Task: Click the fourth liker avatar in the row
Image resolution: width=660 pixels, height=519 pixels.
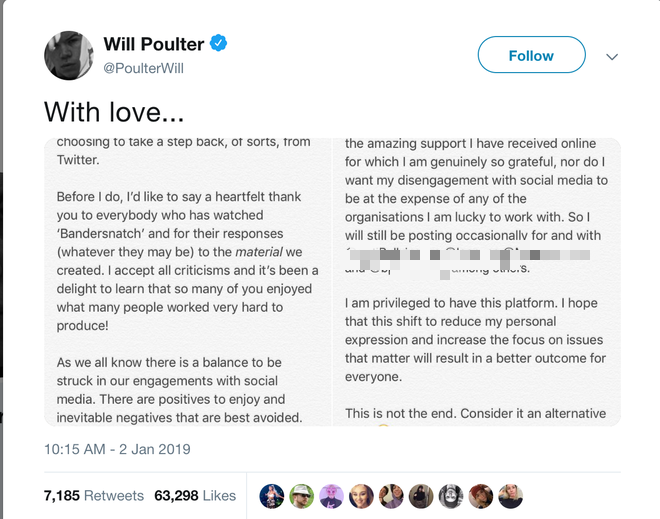Action: (x=361, y=496)
